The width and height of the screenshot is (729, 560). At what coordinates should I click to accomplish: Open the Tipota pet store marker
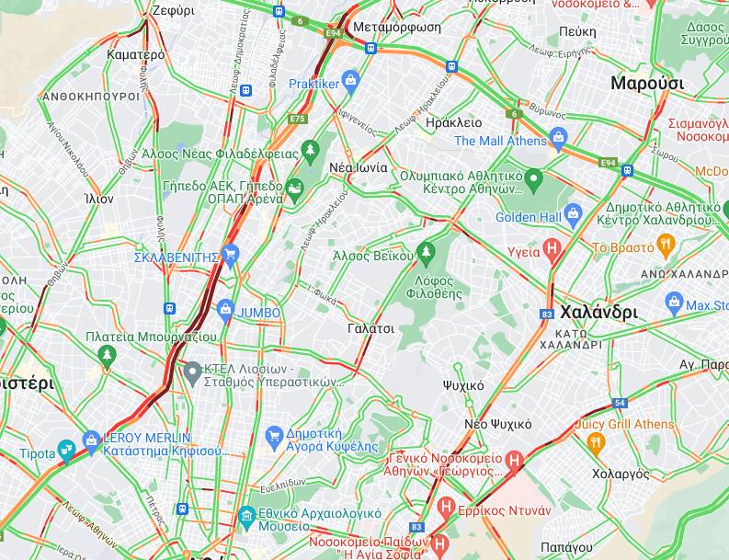[x=66, y=451]
